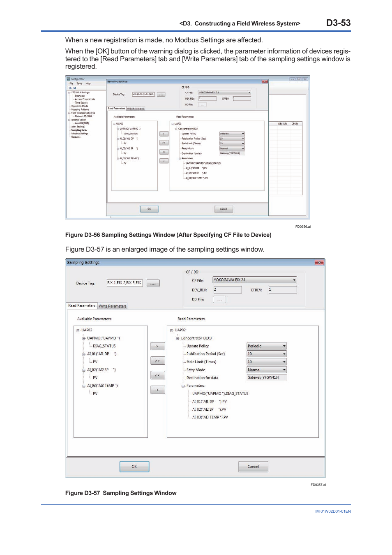This screenshot has height=555, width=392.
Task: Click double left-arrow remove-all button in enlarged window
Action: (x=158, y=375)
